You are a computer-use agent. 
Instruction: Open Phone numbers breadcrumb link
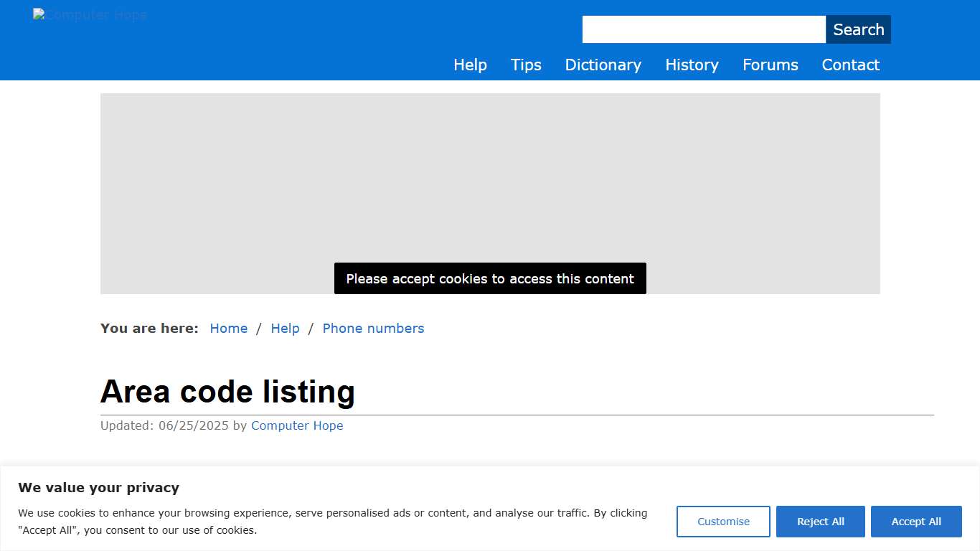[373, 328]
